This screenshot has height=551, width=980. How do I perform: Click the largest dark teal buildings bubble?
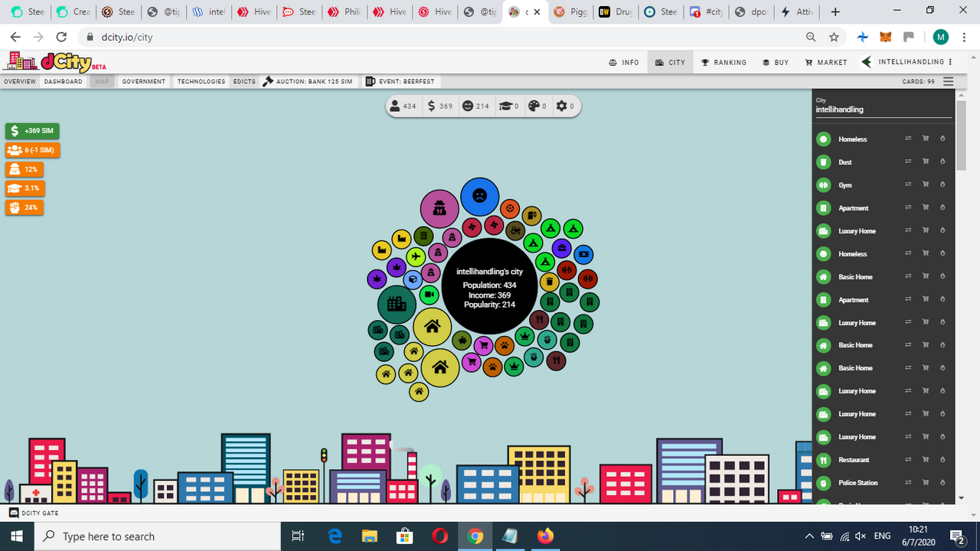tap(397, 305)
